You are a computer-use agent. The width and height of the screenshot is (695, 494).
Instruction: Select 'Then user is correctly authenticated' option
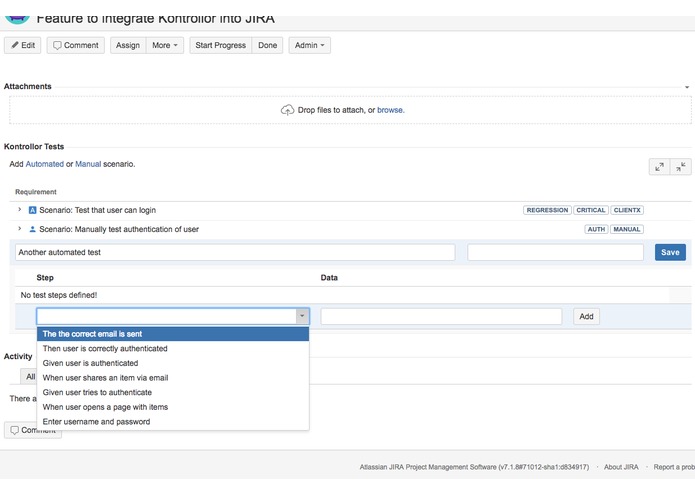click(173, 349)
